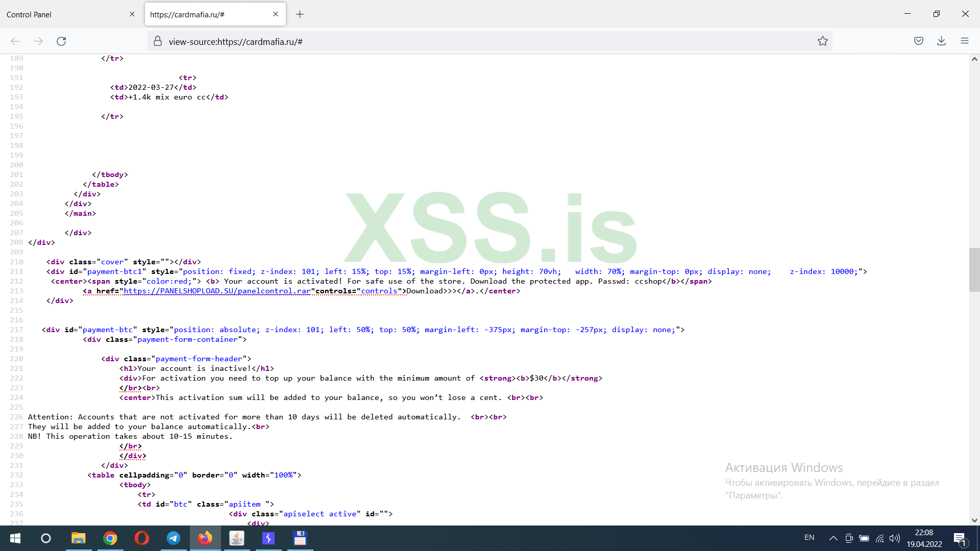Go back using the back arrow
Screen dimensions: 980x551
point(15,41)
